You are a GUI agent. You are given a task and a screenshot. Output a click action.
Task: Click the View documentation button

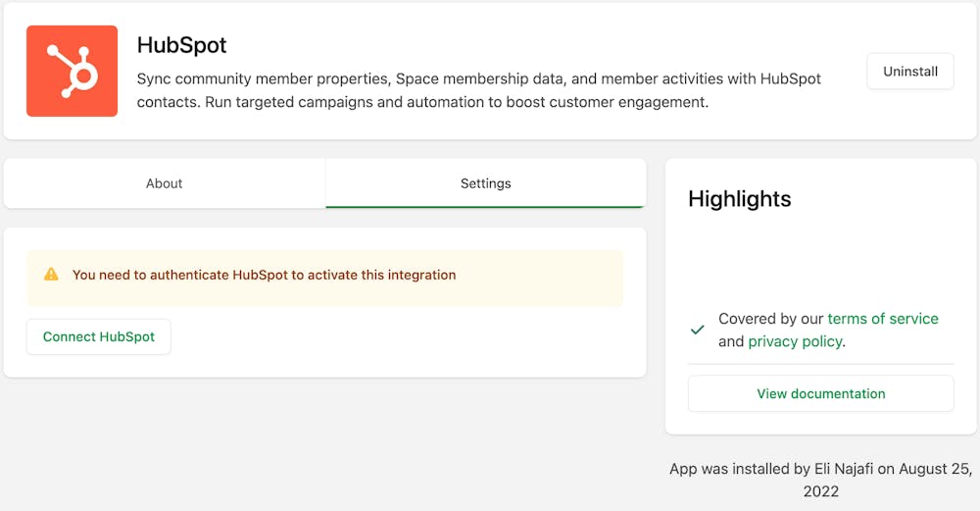click(x=820, y=393)
